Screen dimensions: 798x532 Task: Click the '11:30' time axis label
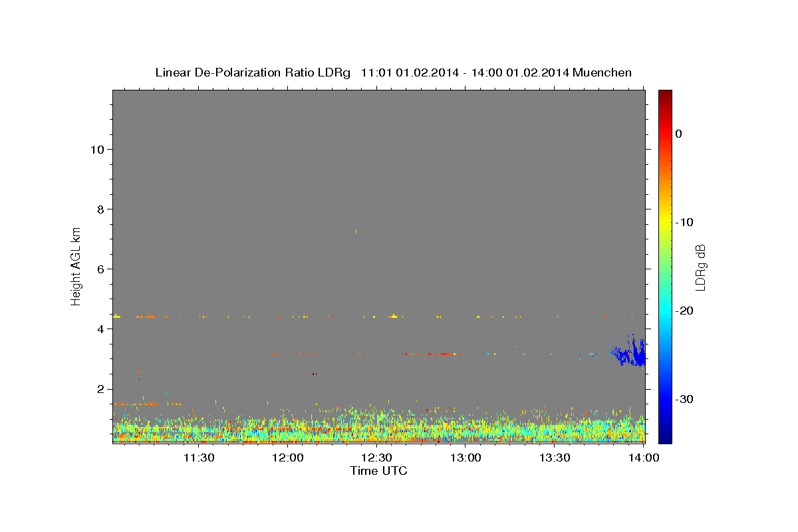coord(199,457)
